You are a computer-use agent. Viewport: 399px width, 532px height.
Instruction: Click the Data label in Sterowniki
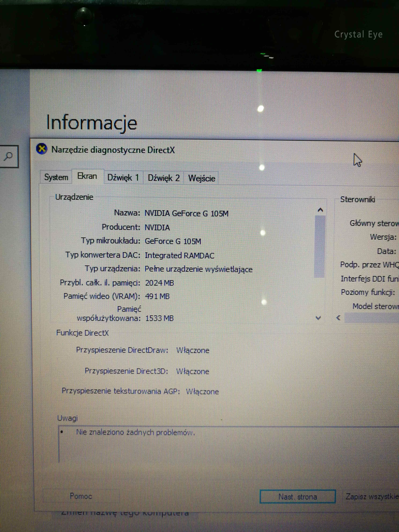tap(387, 251)
